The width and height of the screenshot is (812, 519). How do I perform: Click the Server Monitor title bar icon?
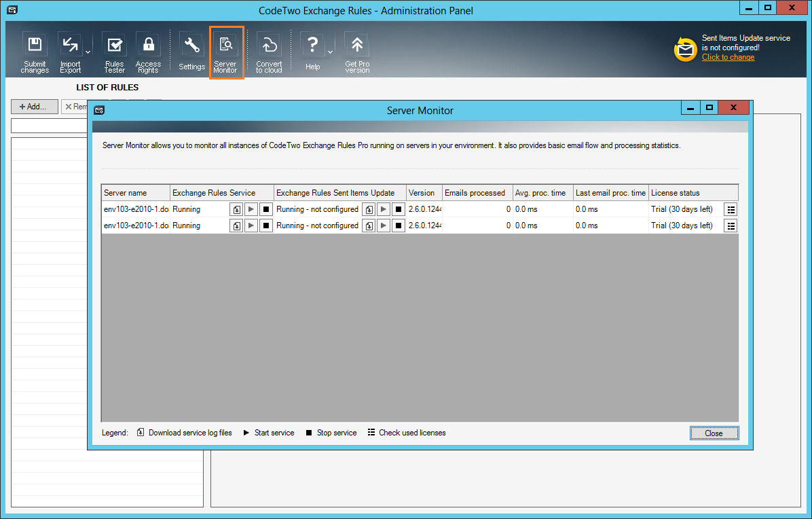(x=99, y=110)
